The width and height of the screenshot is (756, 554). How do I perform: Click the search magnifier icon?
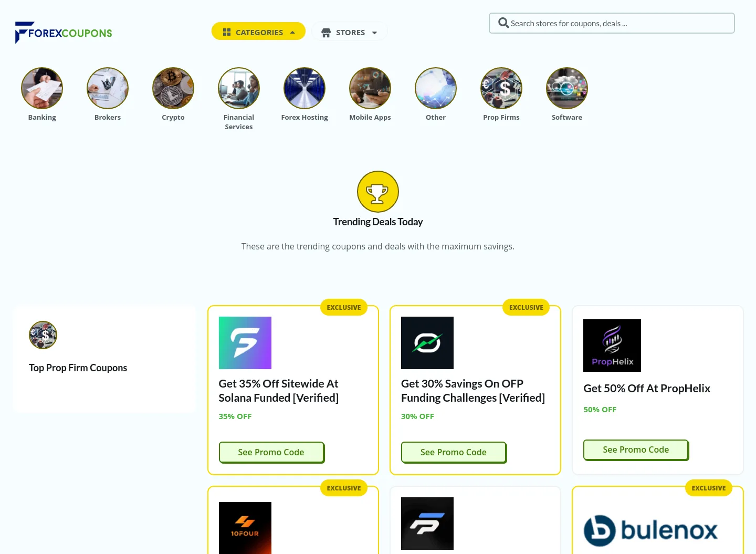[503, 23]
